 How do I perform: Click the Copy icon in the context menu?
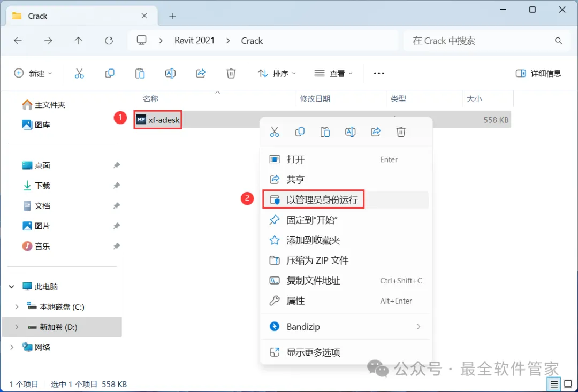tap(300, 132)
